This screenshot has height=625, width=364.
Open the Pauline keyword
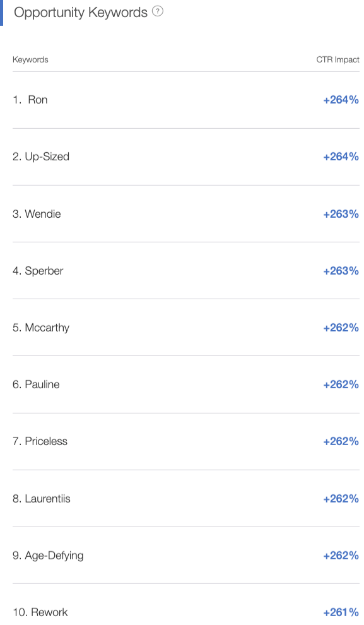pyautogui.click(x=42, y=384)
